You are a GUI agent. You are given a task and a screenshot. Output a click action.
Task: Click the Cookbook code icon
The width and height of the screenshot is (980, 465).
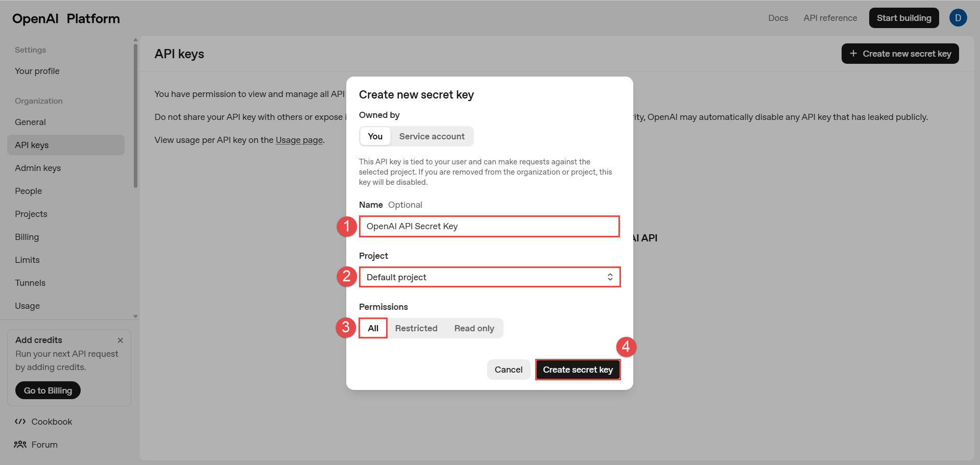pyautogui.click(x=20, y=422)
